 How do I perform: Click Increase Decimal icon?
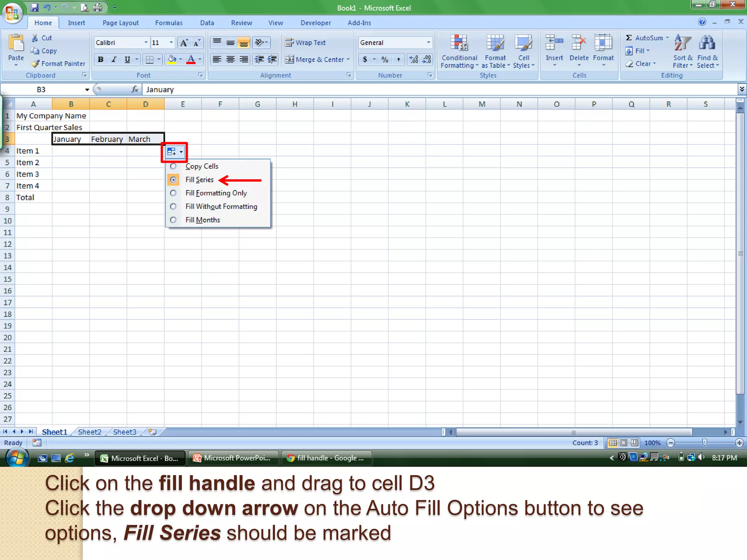414,59
